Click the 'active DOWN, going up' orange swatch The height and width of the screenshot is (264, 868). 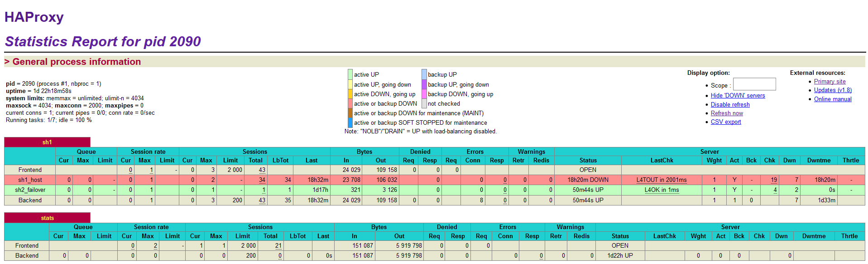(350, 94)
